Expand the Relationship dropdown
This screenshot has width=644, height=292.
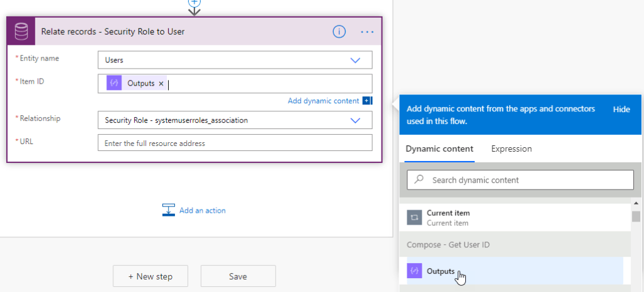[354, 120]
